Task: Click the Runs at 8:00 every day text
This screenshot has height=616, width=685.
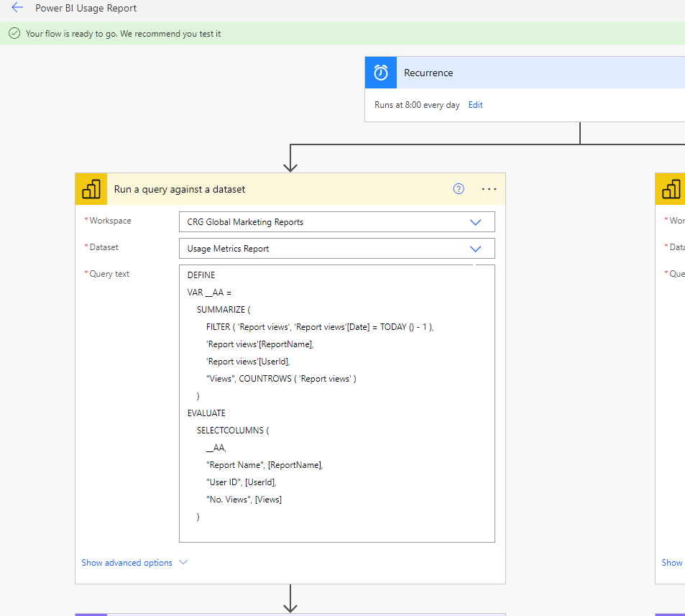Action: coord(417,104)
